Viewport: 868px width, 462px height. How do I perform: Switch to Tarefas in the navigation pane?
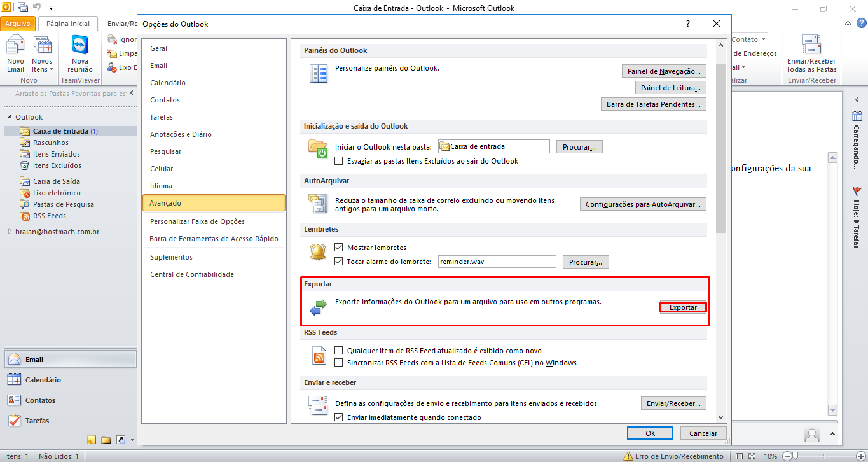click(x=69, y=421)
